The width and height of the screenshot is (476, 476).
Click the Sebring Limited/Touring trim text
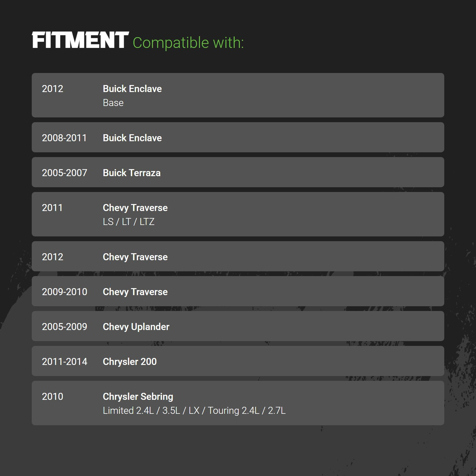pos(194,411)
